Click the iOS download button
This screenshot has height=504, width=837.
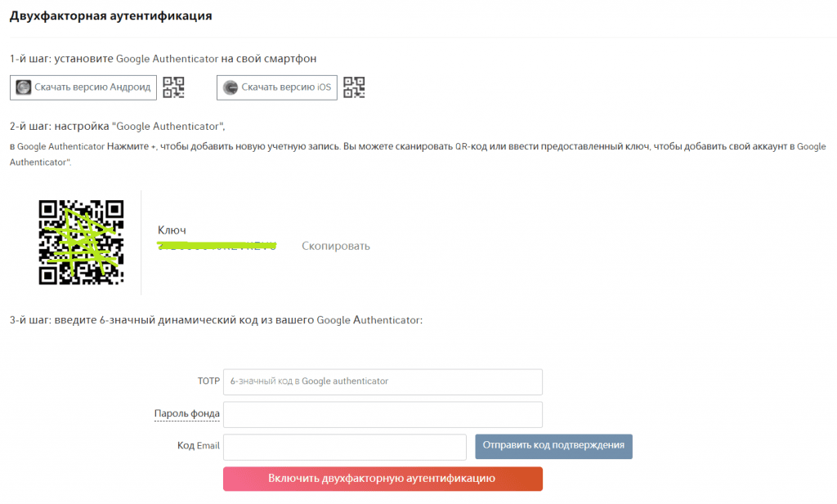click(277, 87)
